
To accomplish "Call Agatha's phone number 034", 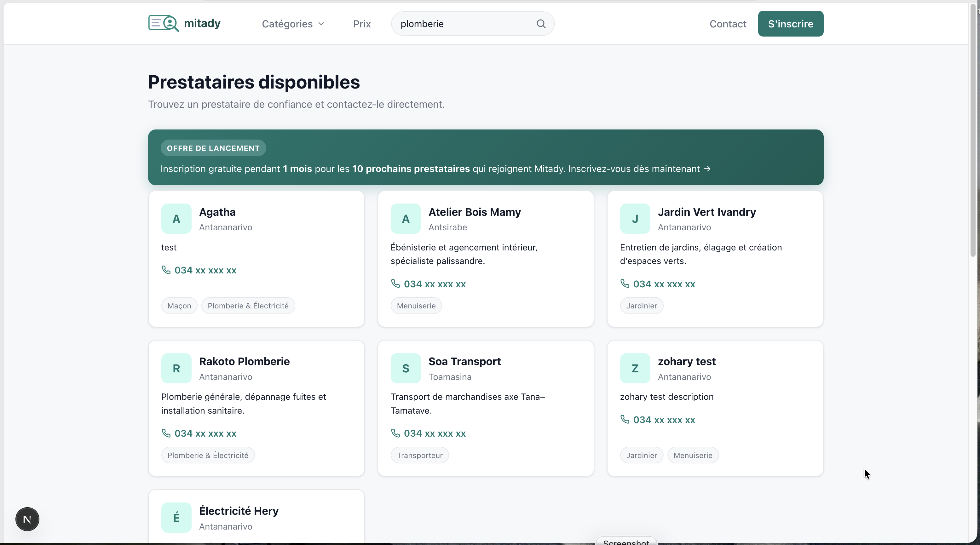I will coord(205,270).
